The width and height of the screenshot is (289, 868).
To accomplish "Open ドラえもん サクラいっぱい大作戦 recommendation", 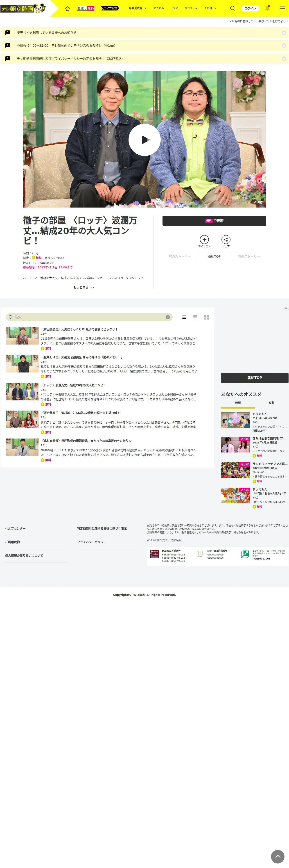I will 254,422.
